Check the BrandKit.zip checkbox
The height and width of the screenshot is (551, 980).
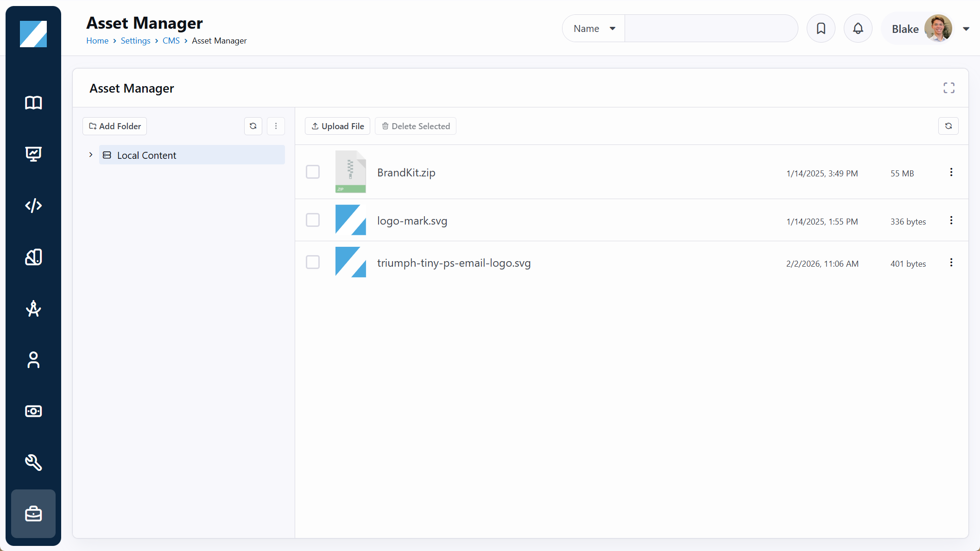coord(313,172)
